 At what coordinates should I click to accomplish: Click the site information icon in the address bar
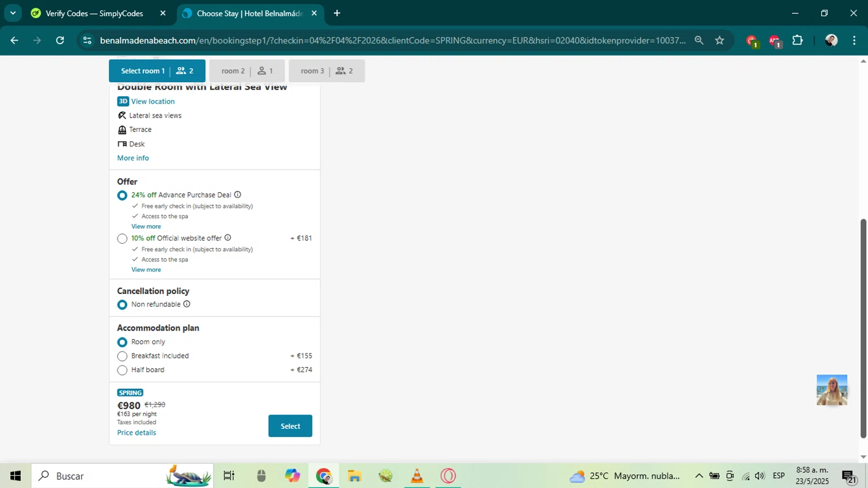87,41
